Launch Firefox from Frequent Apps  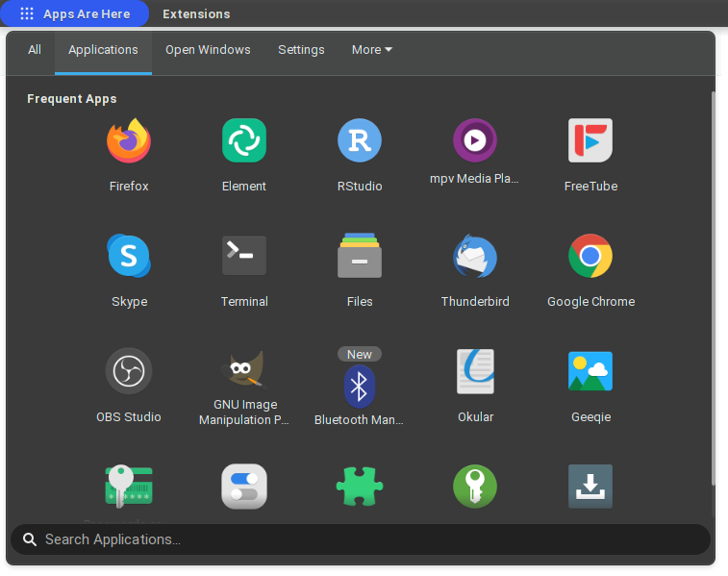coord(129,140)
